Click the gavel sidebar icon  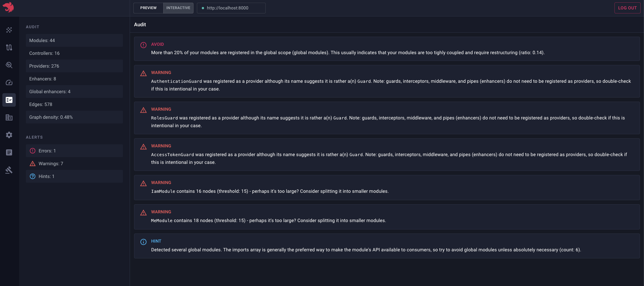[x=9, y=170]
